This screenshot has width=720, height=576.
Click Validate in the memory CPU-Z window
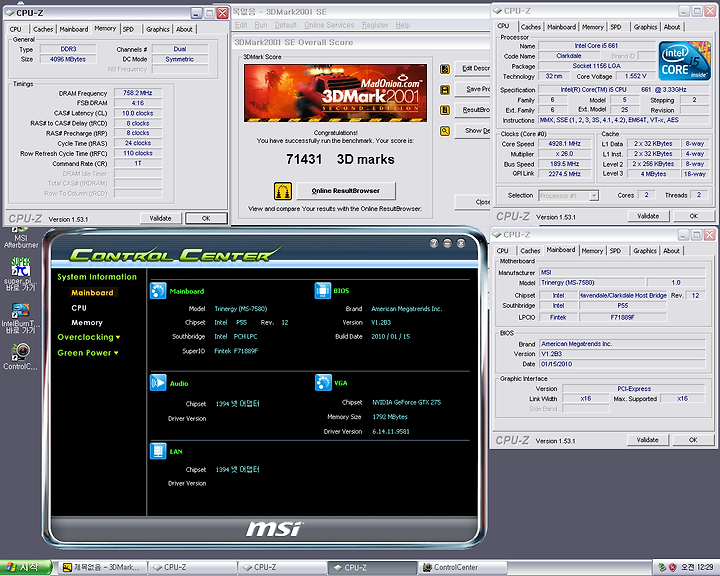[x=160, y=218]
